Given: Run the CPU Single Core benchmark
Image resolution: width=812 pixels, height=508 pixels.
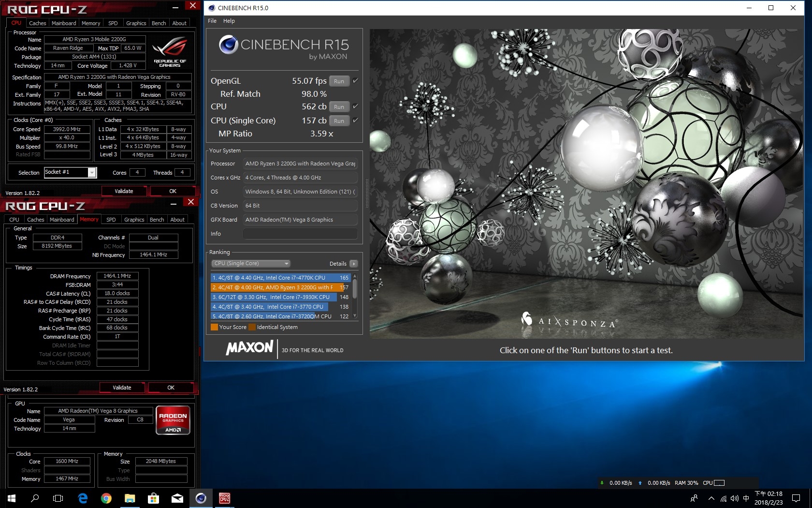Looking at the screenshot, I should pos(339,120).
